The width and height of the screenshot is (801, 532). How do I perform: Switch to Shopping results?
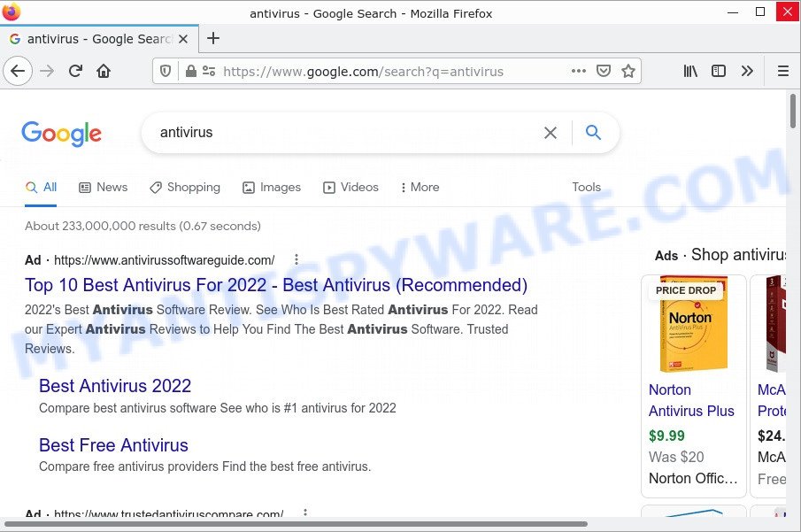pos(184,188)
